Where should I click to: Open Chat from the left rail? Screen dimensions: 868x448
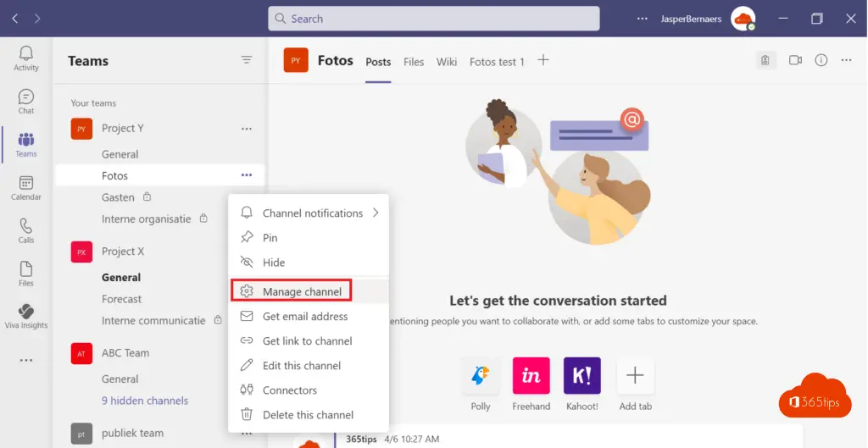[26, 101]
